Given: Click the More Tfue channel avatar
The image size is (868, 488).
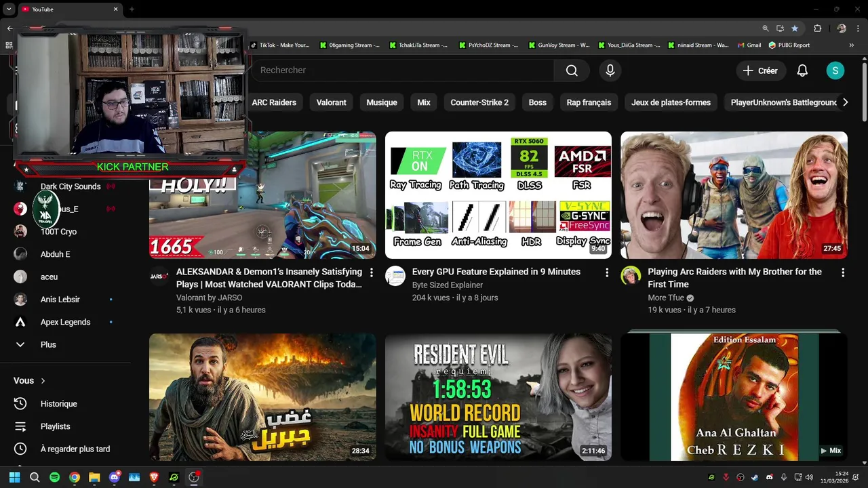Looking at the screenshot, I should point(631,276).
